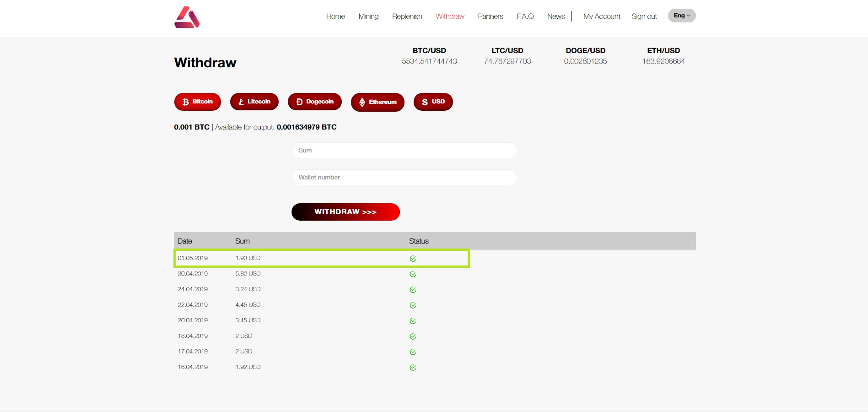The height and width of the screenshot is (412, 868).
Task: Click the 3.45 USD sum cell
Action: pyautogui.click(x=248, y=320)
